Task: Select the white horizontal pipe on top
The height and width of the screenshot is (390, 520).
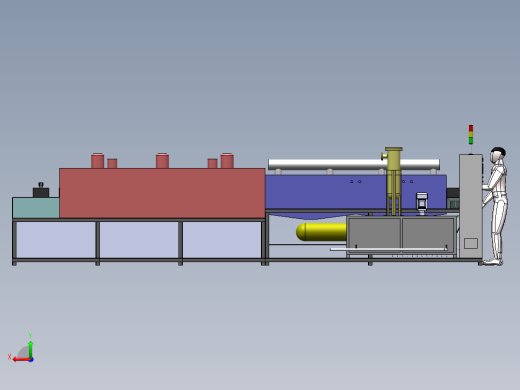Action: (354, 164)
